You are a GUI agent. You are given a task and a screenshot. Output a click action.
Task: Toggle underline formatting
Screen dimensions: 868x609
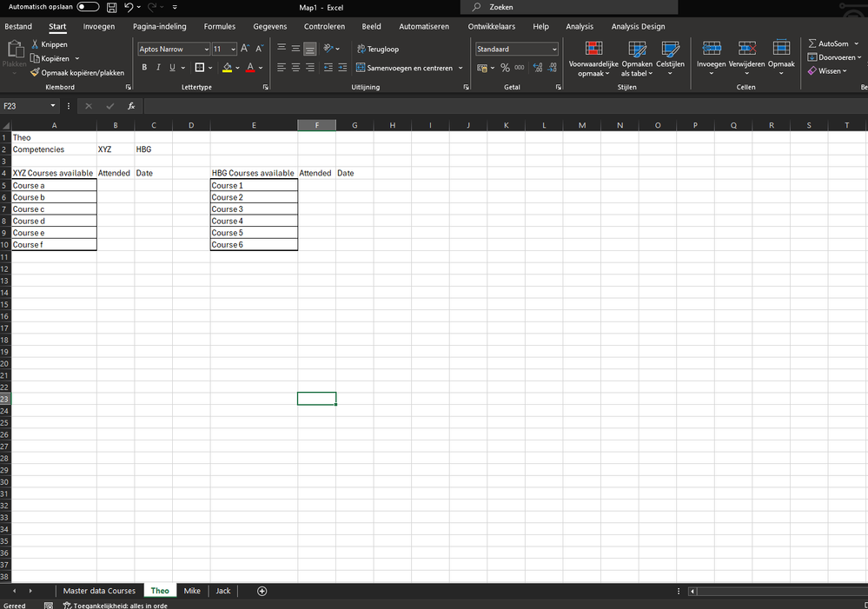[172, 68]
